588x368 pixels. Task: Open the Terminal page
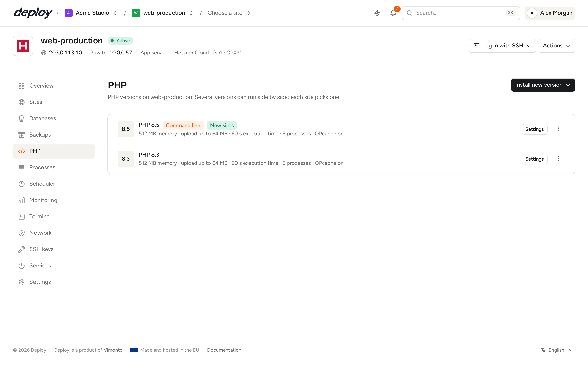coord(54,217)
